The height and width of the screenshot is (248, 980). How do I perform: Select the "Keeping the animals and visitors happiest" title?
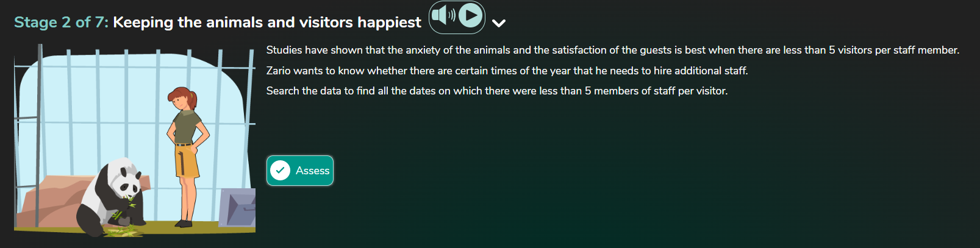click(x=266, y=23)
